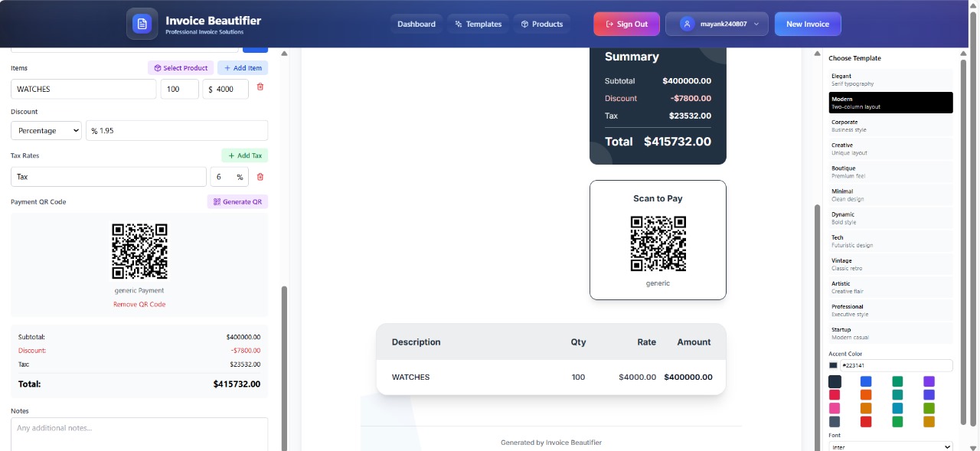Click the WATCHES row in preview table
980x451 pixels.
tap(550, 377)
